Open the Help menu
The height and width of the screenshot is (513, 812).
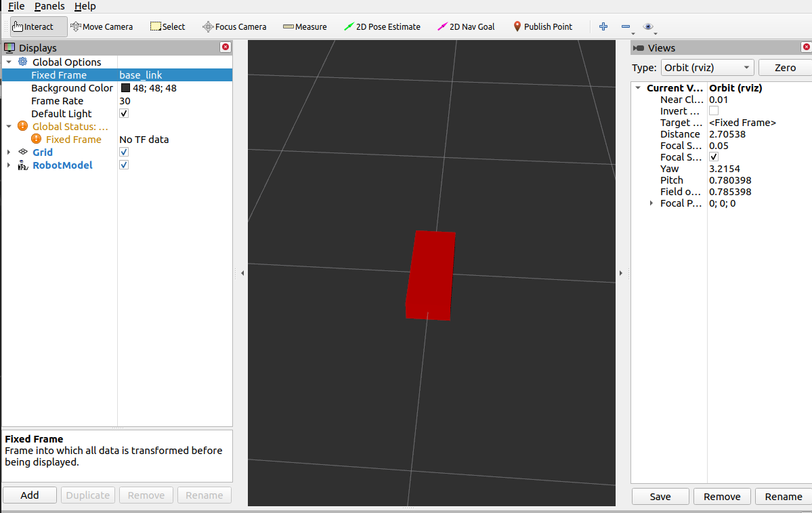(85, 6)
